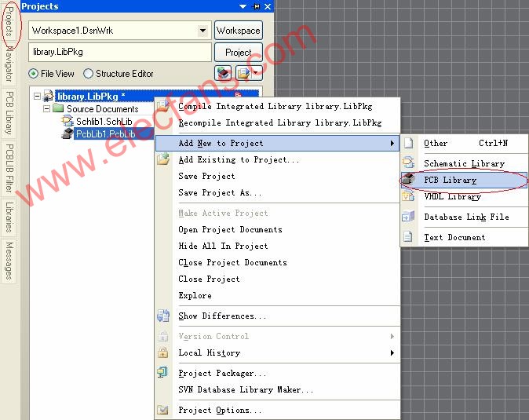The width and height of the screenshot is (529, 420).
Task: Choose Compile Integrated Library library.LibPkg
Action: coord(277,106)
